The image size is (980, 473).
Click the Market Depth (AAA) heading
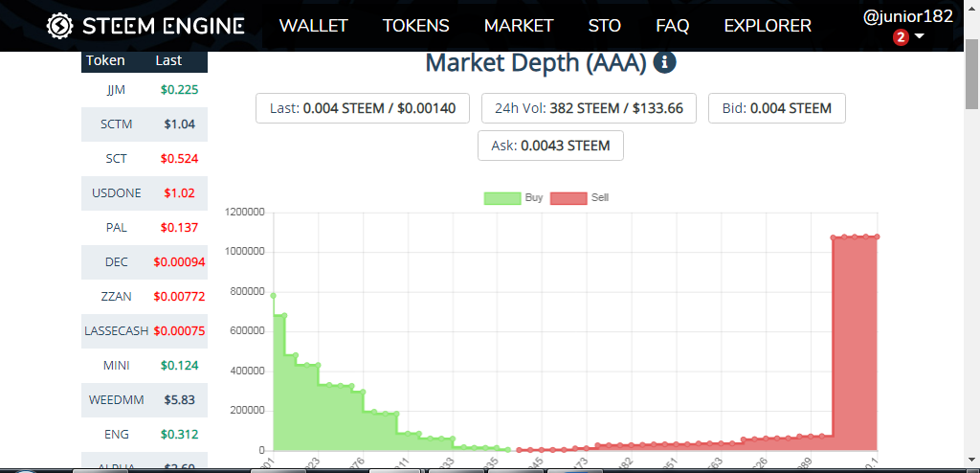[536, 62]
